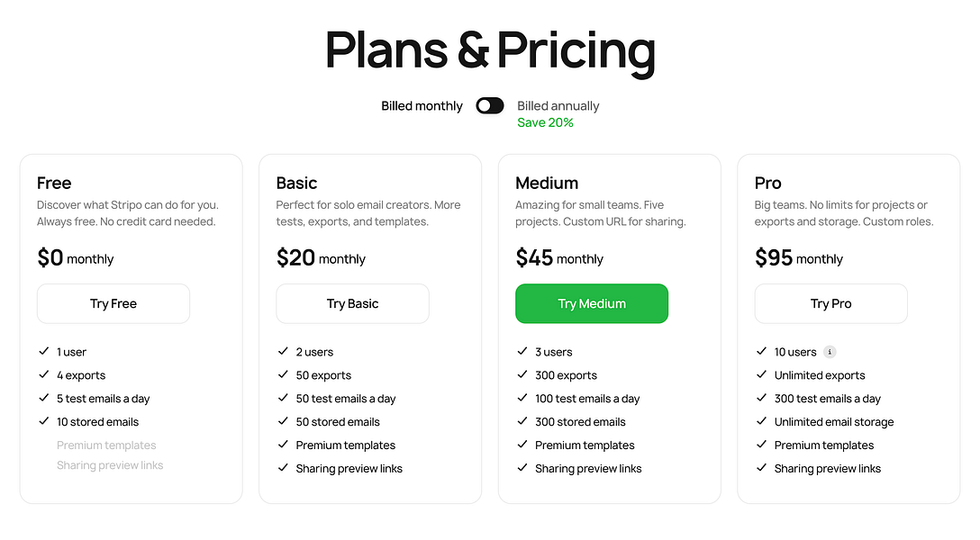980x540 pixels.
Task: Click the info icon beside 10 users
Action: [830, 352]
